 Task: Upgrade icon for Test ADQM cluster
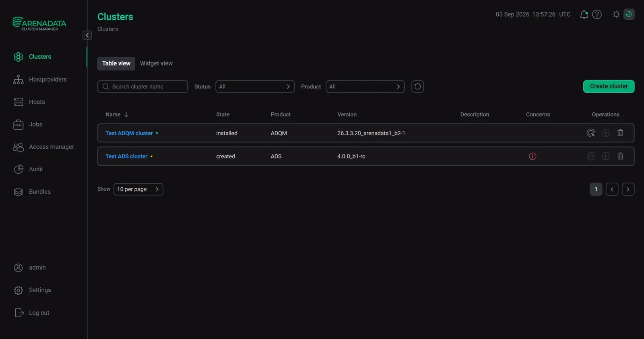tap(606, 133)
